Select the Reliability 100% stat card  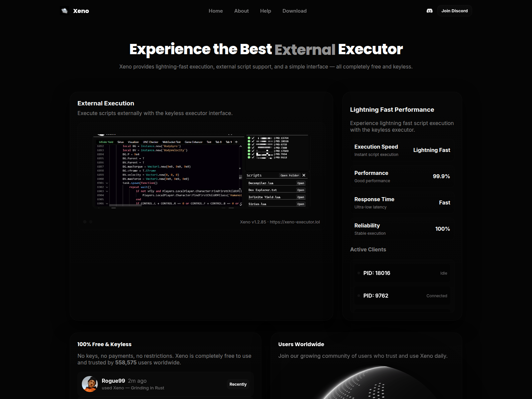point(402,229)
